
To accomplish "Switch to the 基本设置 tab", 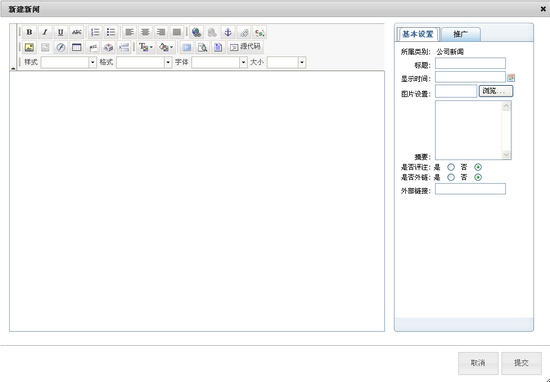I will [x=418, y=34].
